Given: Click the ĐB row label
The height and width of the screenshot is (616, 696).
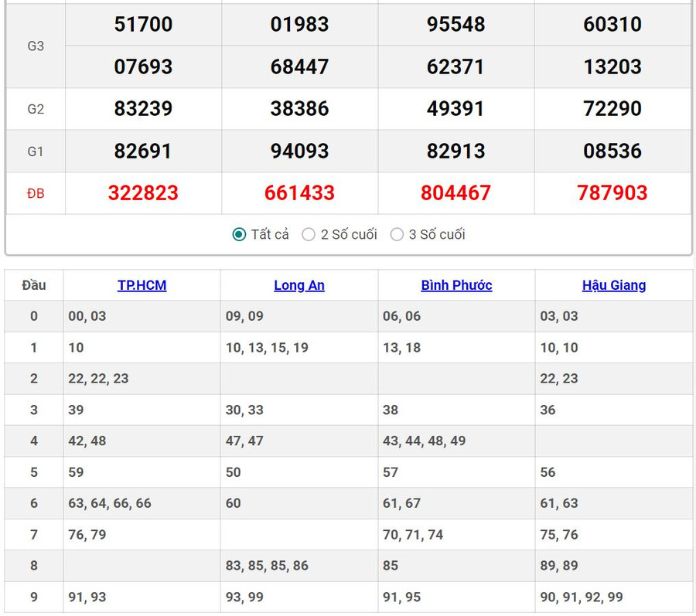Looking at the screenshot, I should pyautogui.click(x=36, y=193).
